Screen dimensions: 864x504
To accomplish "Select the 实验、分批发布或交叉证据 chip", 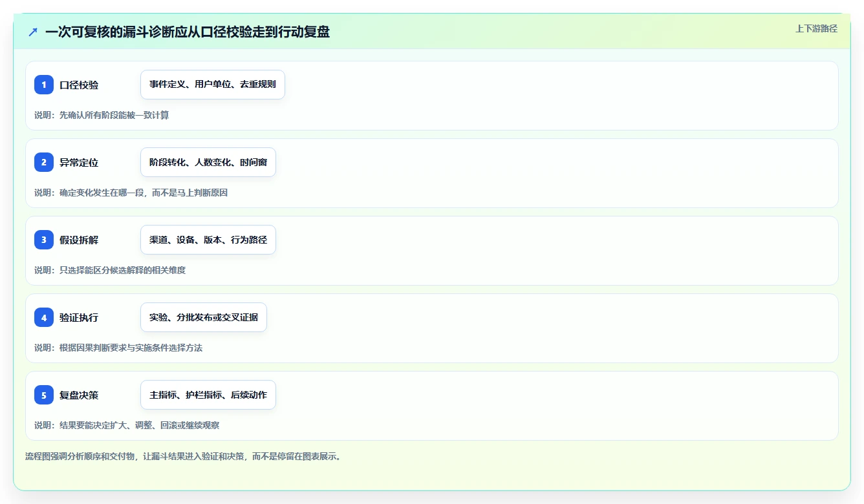I will [x=204, y=317].
